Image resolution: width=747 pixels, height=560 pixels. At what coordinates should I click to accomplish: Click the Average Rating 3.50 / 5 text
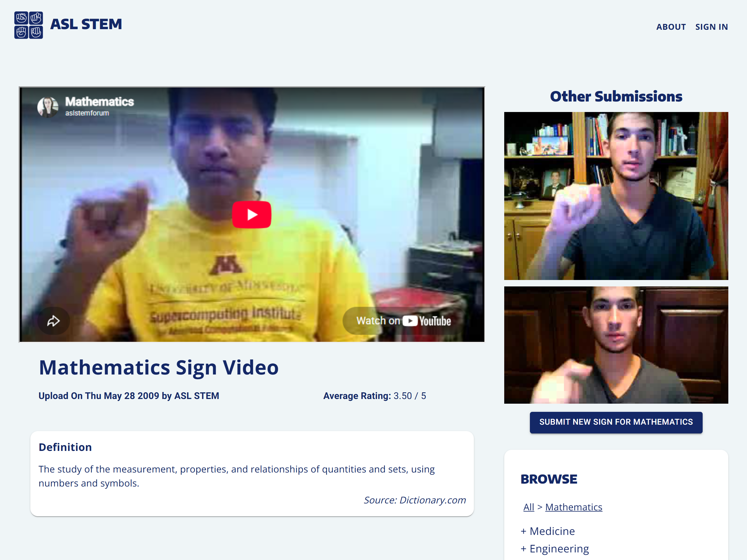tap(374, 395)
